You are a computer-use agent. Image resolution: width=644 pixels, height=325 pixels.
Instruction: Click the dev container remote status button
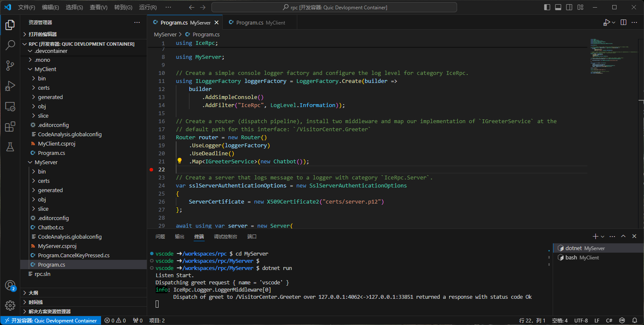[x=51, y=321]
